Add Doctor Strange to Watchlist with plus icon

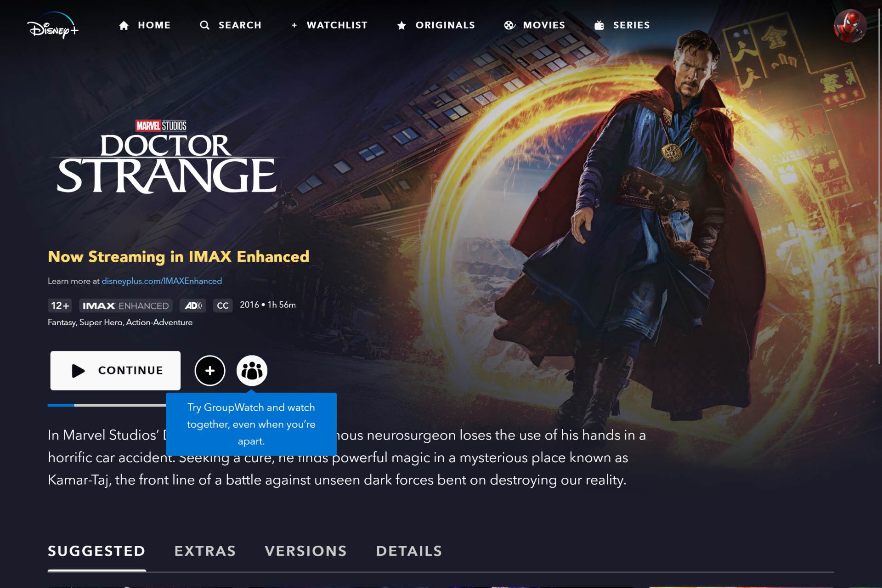[210, 370]
